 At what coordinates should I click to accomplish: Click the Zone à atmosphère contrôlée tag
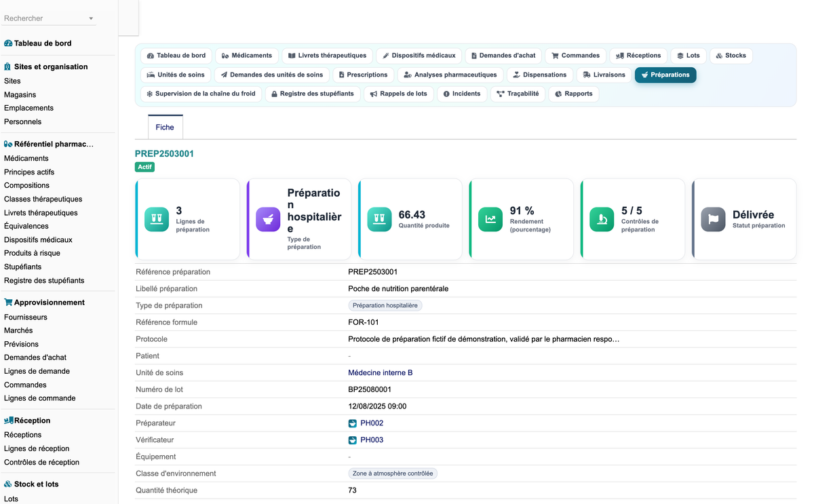393,473
